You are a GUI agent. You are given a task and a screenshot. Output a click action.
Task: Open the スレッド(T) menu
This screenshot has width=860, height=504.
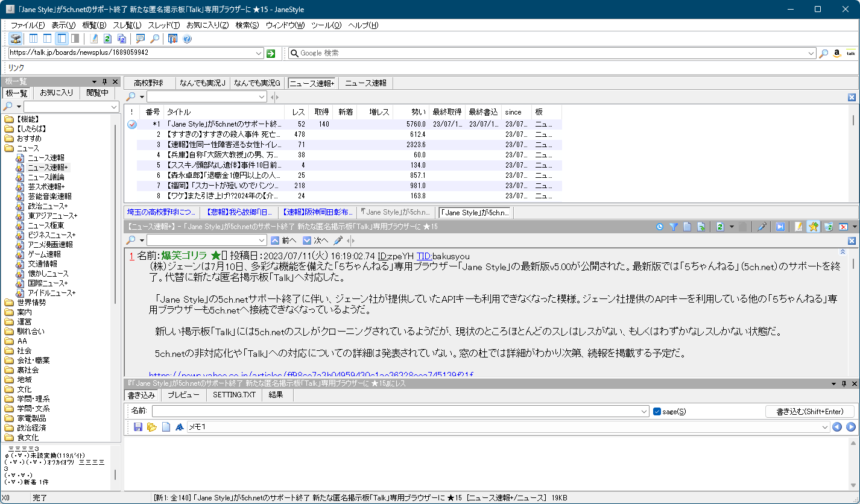click(x=164, y=25)
